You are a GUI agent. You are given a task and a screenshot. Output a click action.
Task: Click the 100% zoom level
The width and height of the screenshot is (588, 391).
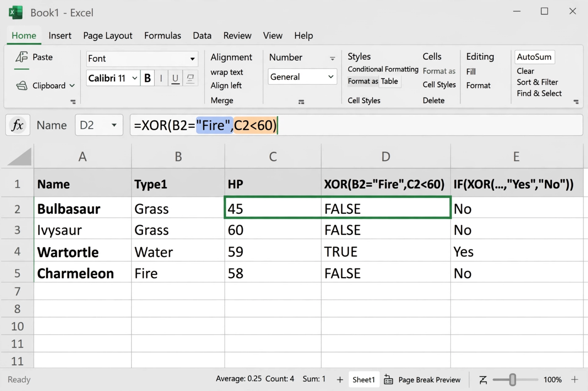pos(552,379)
